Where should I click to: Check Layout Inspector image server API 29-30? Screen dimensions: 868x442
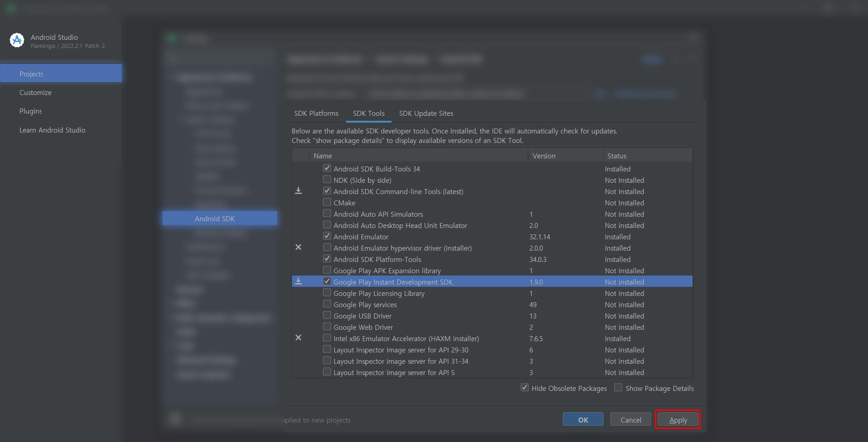[x=327, y=349]
